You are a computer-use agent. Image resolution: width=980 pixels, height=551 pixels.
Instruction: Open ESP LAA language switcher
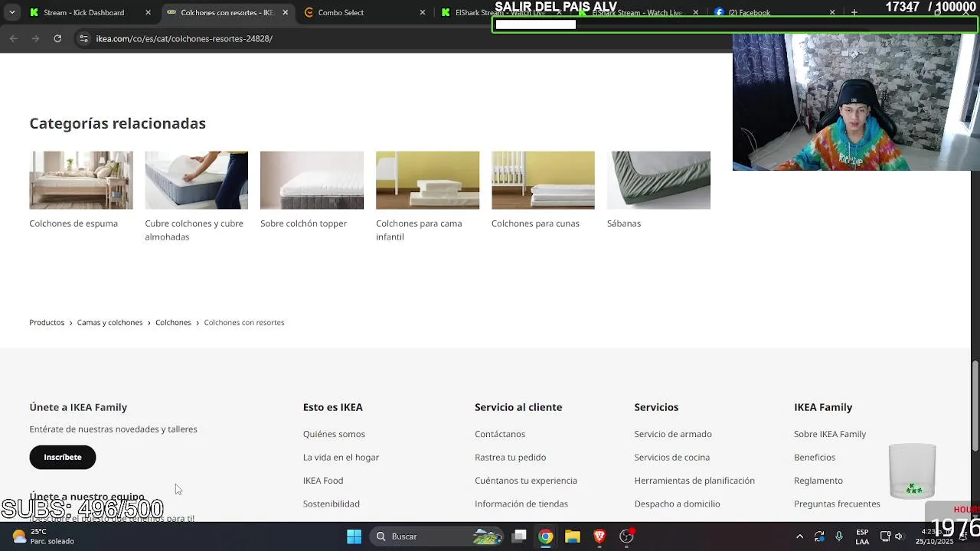[862, 536]
